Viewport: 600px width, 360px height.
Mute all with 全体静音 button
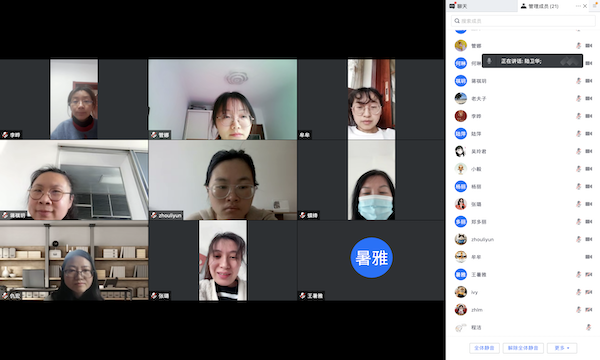point(484,348)
